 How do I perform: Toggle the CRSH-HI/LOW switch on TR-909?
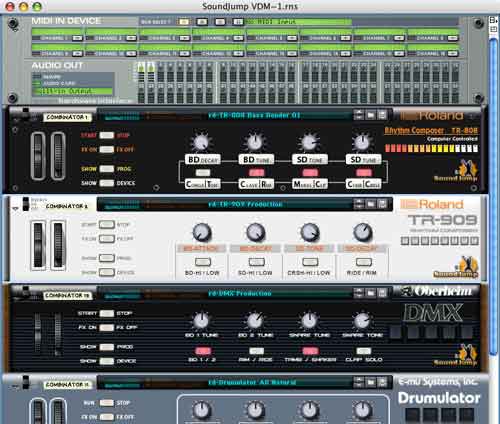coord(310,262)
